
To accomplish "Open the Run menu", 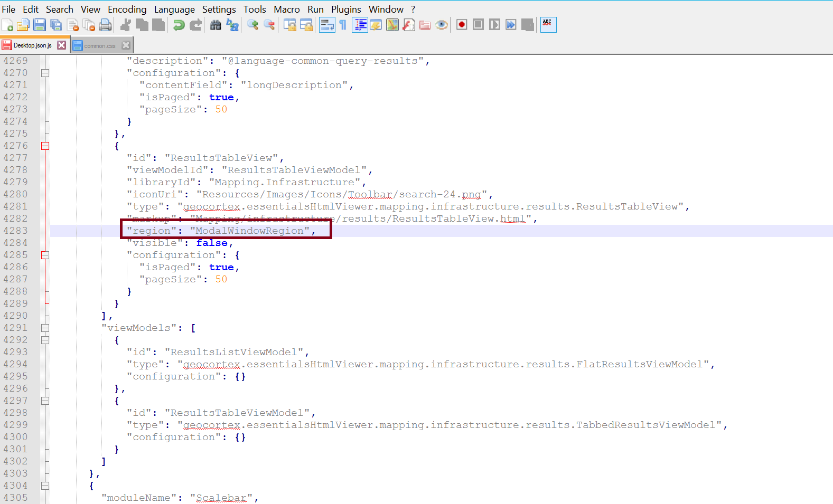I will [316, 9].
